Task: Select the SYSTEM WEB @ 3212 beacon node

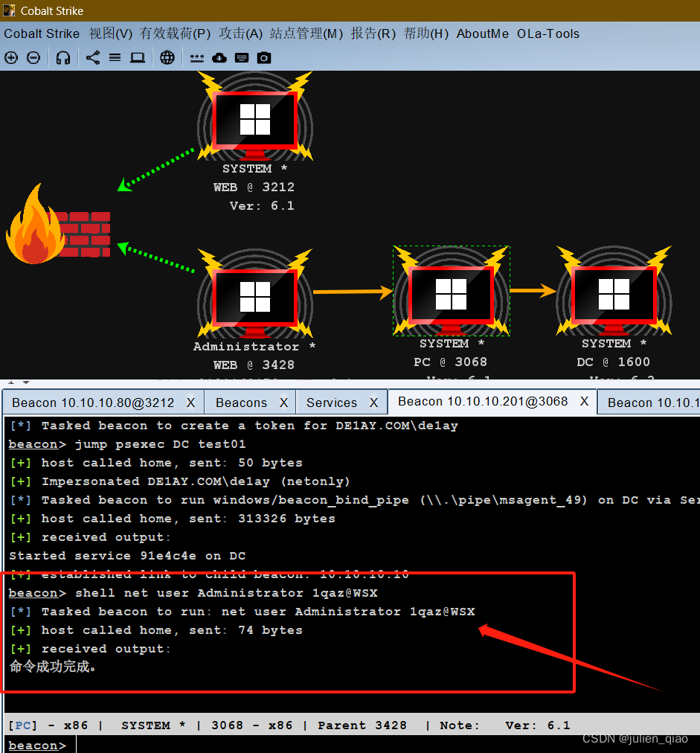Action: point(255,116)
